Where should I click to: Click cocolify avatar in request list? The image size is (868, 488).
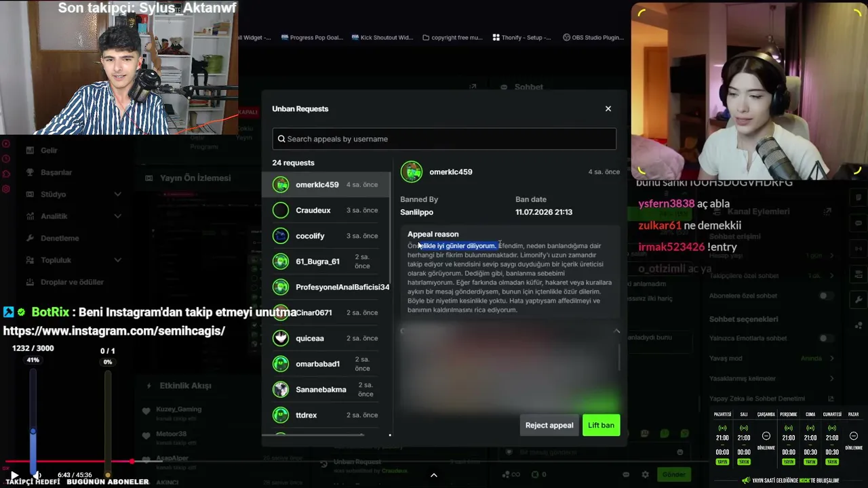tap(281, 236)
